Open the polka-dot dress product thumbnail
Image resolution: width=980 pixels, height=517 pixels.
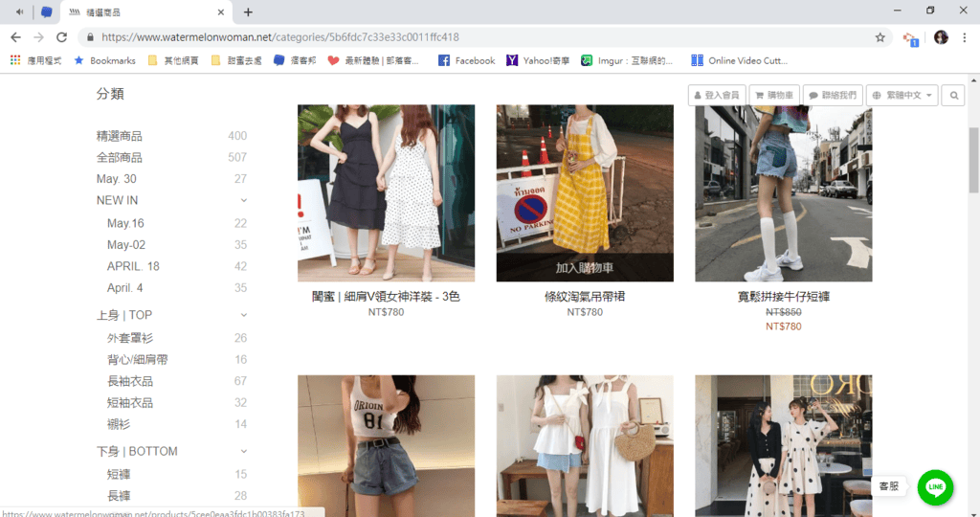point(783,446)
